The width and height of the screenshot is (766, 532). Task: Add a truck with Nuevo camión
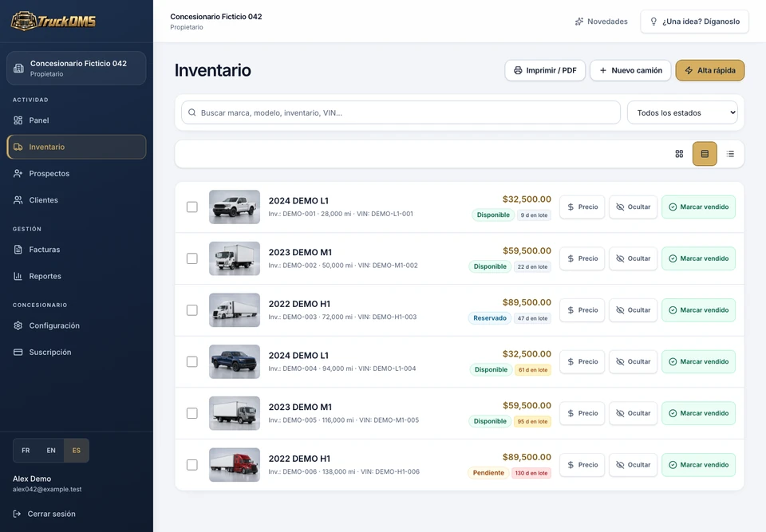pos(630,70)
